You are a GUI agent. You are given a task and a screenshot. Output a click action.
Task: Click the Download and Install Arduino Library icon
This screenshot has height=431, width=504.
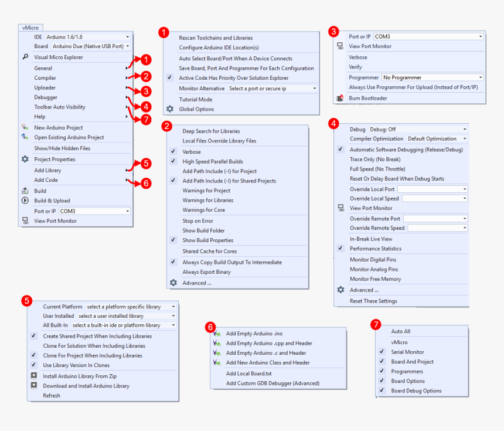coord(34,385)
